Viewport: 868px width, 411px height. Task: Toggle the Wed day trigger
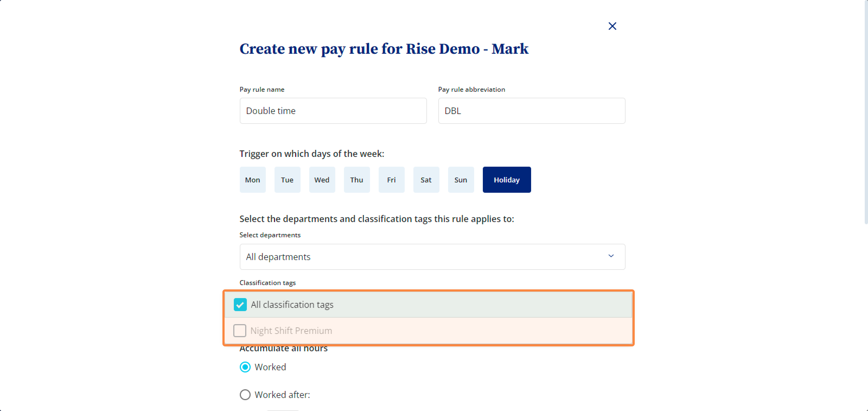coord(322,180)
